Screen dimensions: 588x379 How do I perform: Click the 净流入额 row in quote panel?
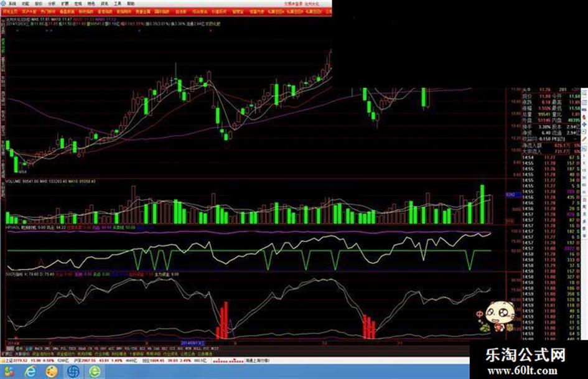click(x=551, y=145)
